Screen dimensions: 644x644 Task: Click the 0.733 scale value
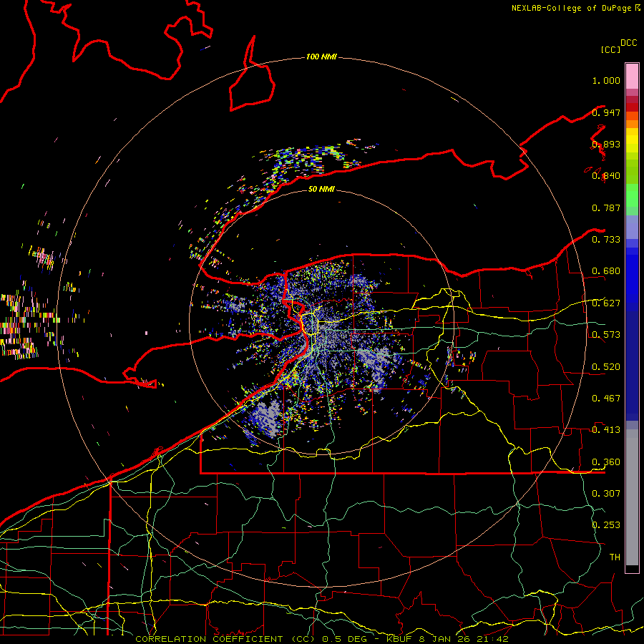(x=606, y=240)
